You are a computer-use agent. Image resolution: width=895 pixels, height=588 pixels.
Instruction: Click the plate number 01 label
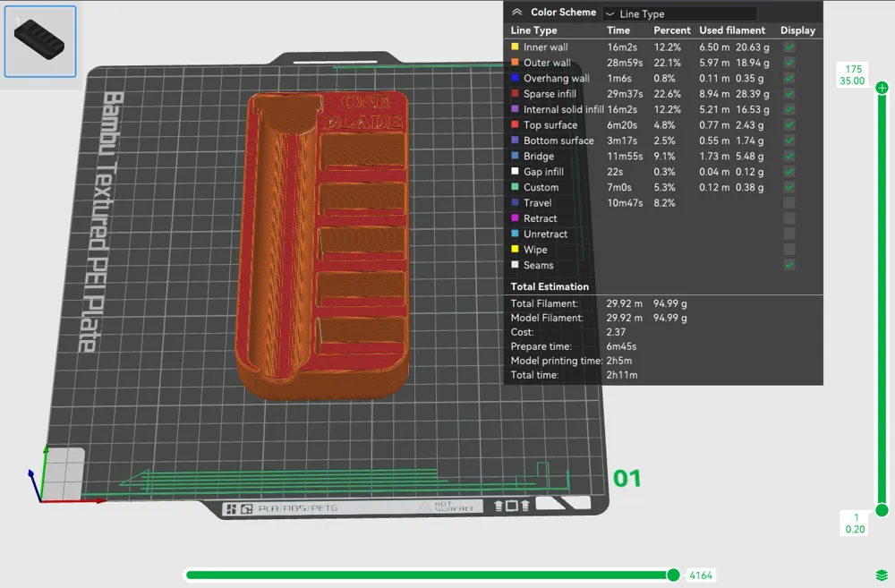click(x=626, y=479)
